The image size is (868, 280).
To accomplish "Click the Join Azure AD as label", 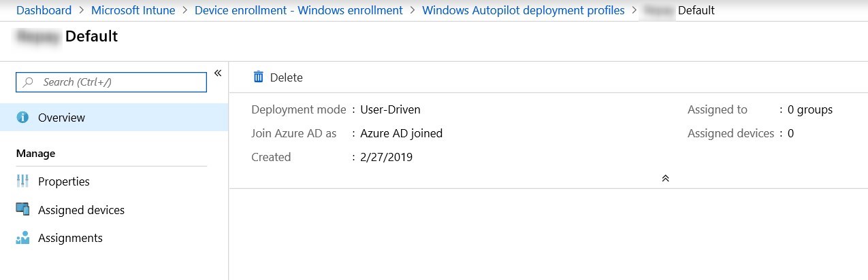I will [294, 133].
